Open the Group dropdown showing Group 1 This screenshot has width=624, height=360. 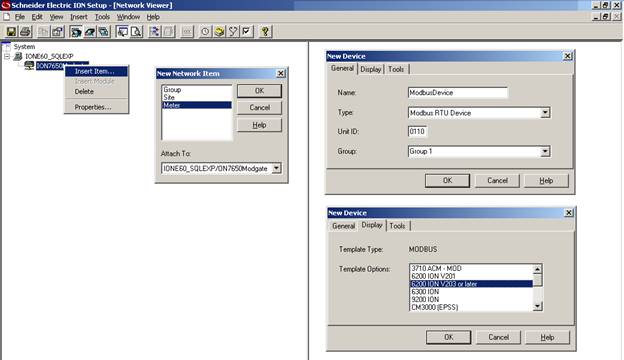point(545,151)
